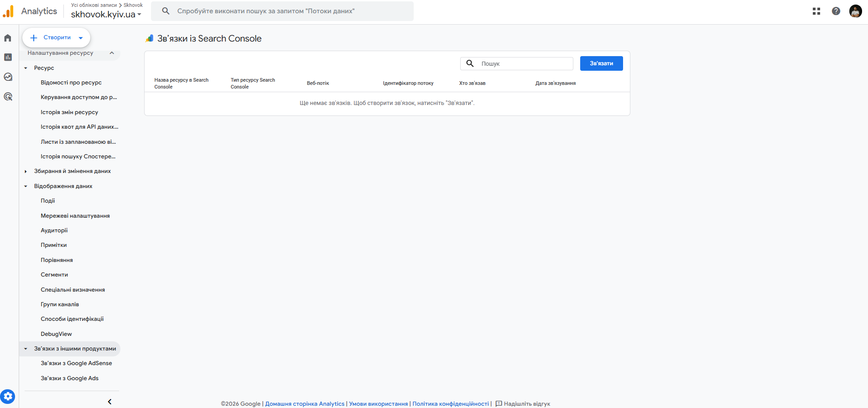Click Надішліть відгук in the footer

tap(527, 404)
